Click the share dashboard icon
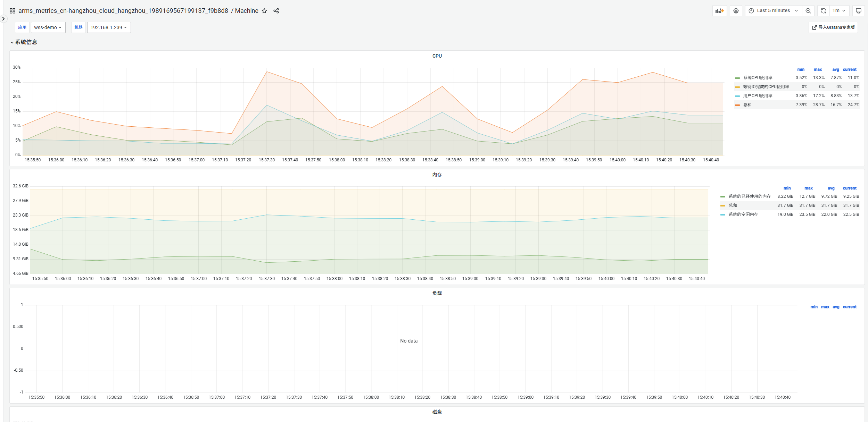Image resolution: width=868 pixels, height=422 pixels. point(276,11)
